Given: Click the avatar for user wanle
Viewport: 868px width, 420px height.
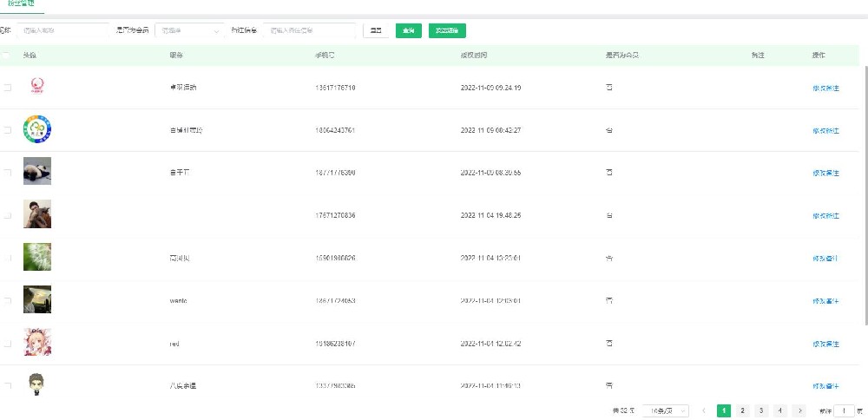Looking at the screenshot, I should coord(37,299).
